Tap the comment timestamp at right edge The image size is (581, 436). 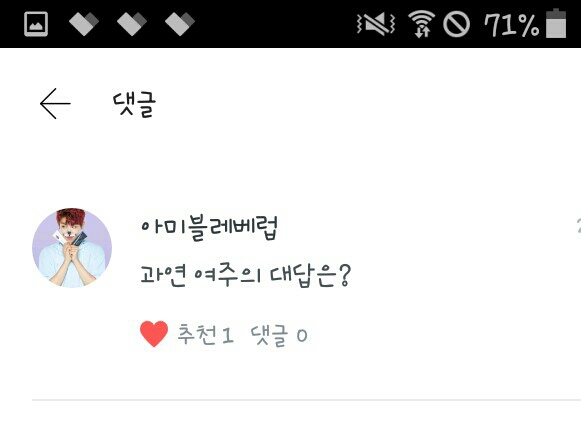point(578,225)
